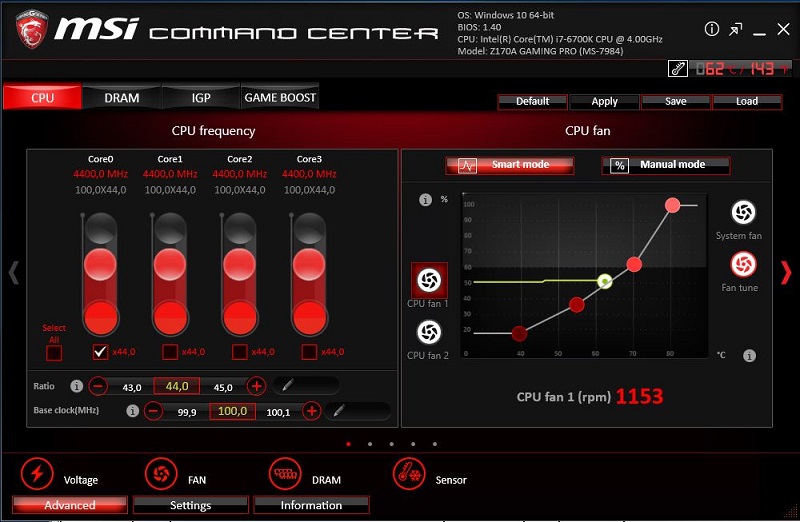Click the fan curve point at 40°C
Screen dimensions: 800x522
click(519, 334)
